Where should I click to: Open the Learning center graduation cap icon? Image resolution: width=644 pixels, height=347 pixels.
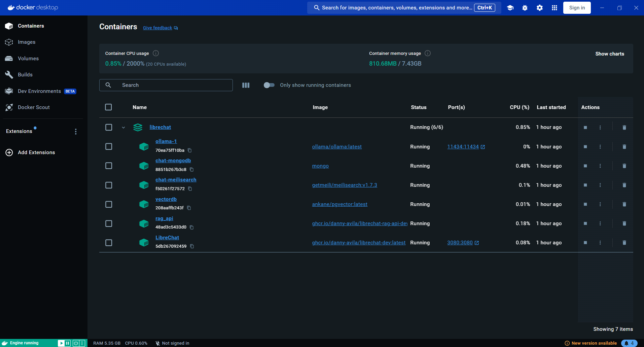click(x=510, y=8)
